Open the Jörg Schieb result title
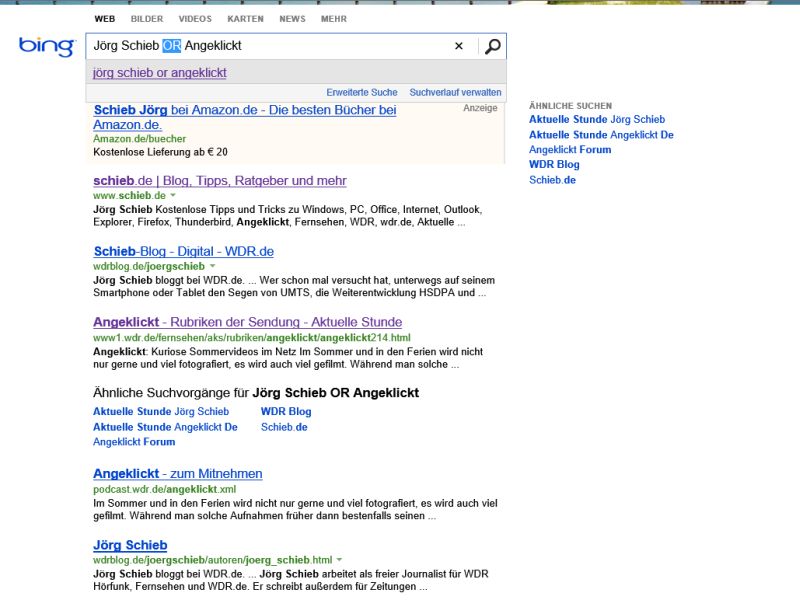The image size is (800, 600). [130, 545]
